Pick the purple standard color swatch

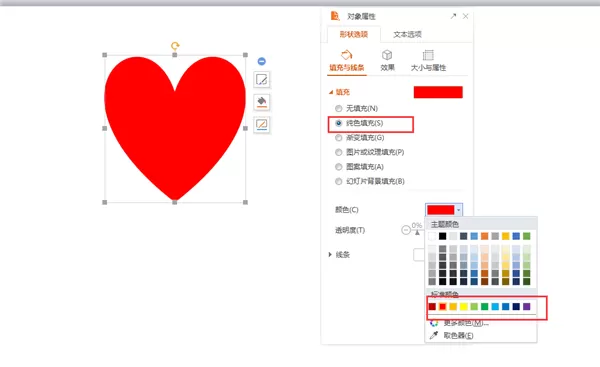pos(527,307)
